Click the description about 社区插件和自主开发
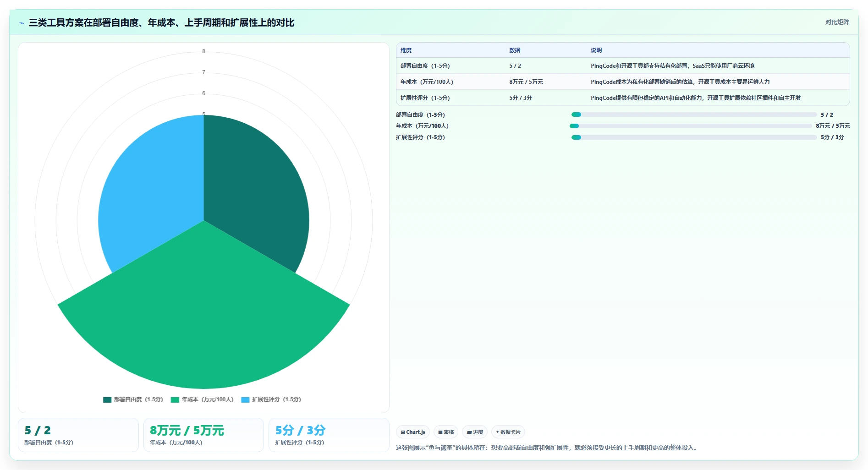The height and width of the screenshot is (470, 868). [696, 98]
